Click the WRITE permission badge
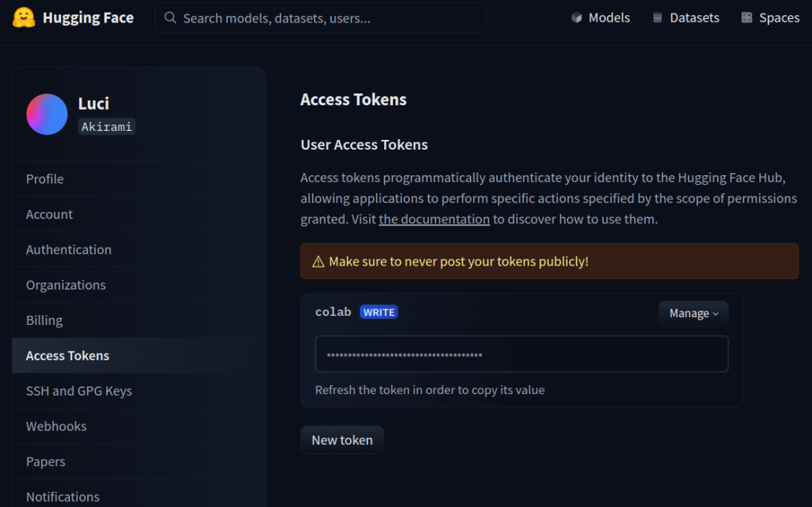 [379, 312]
